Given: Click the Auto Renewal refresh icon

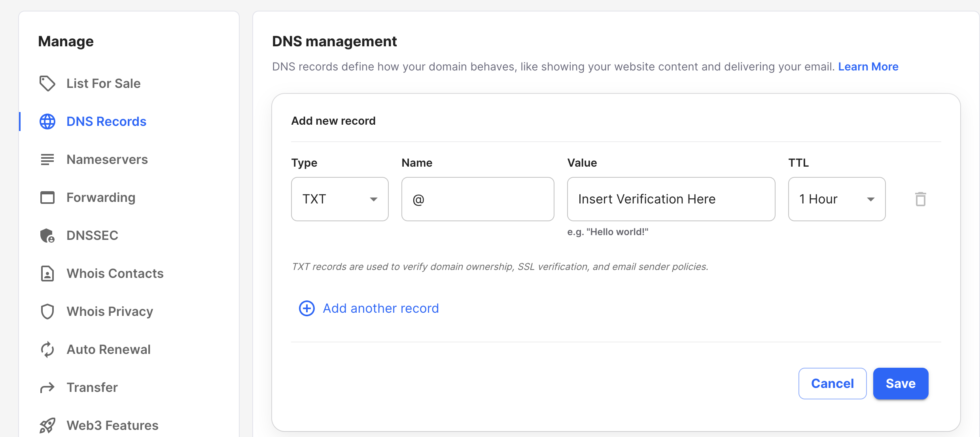Looking at the screenshot, I should coord(47,350).
